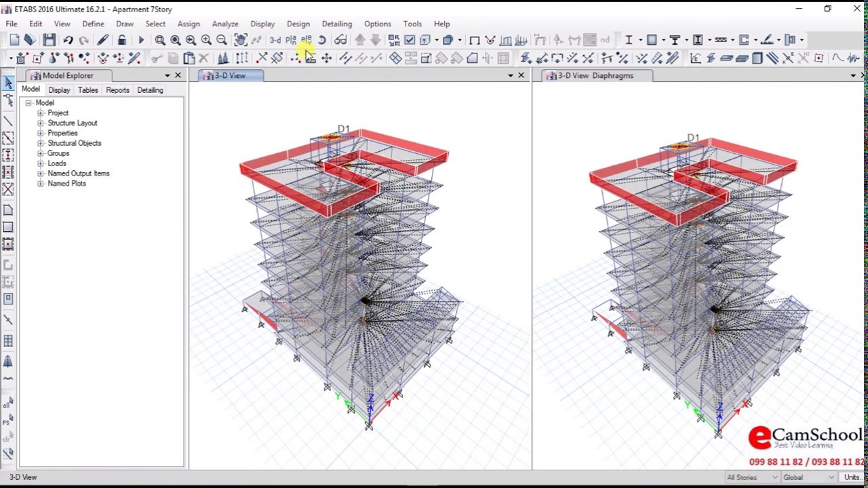
Task: Open the File menu
Action: click(x=12, y=24)
